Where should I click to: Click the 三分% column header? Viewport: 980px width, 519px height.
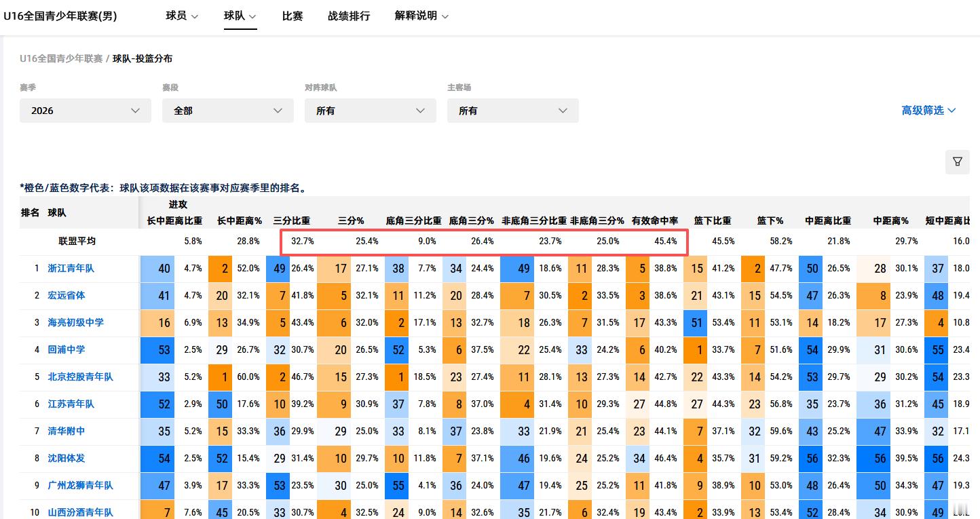(351, 221)
